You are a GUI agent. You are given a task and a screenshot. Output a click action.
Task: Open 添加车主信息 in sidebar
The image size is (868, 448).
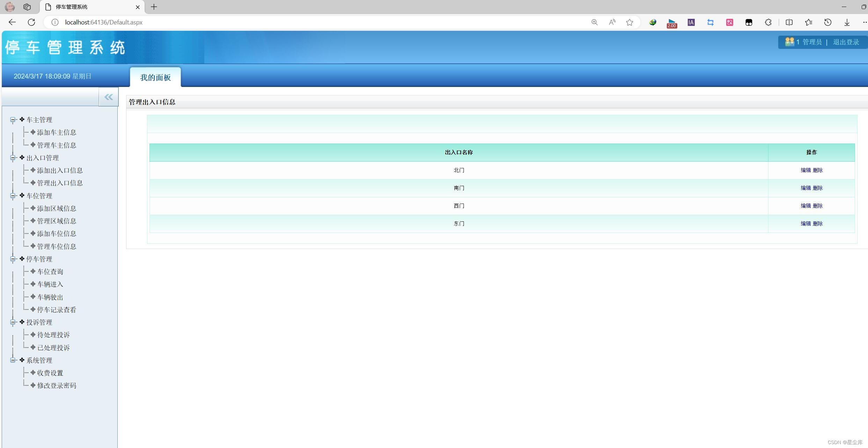click(x=57, y=133)
